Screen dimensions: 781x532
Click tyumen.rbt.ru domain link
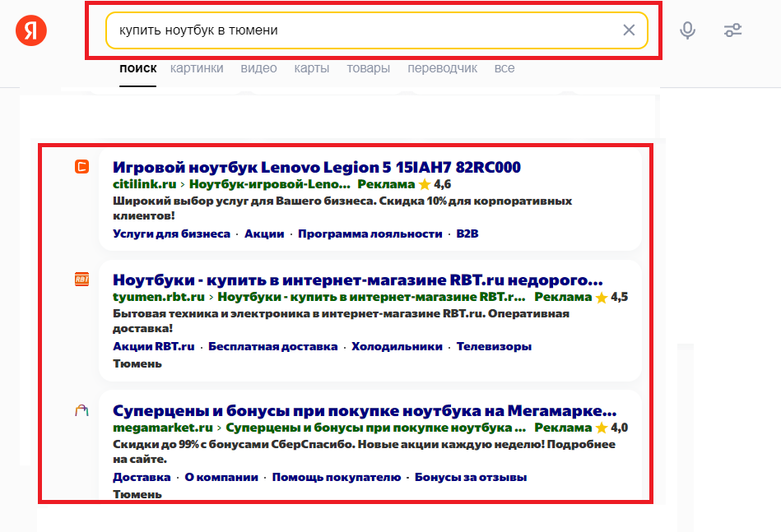point(158,297)
